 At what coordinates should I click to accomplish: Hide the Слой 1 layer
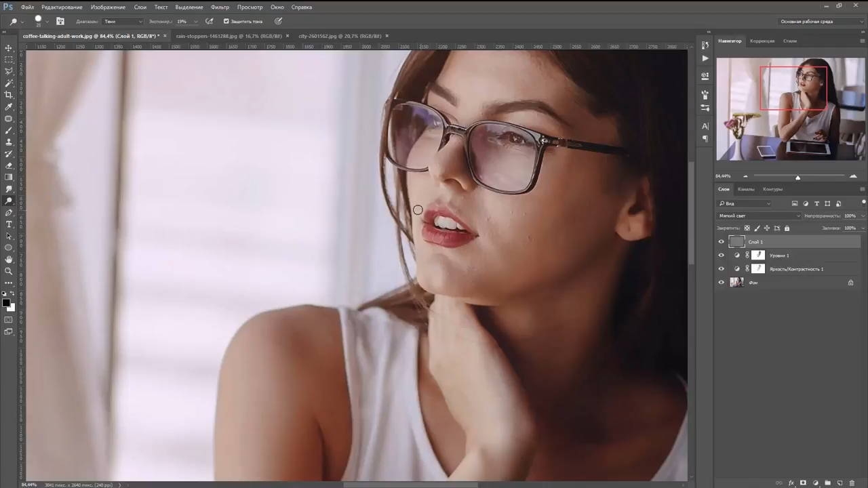(721, 242)
